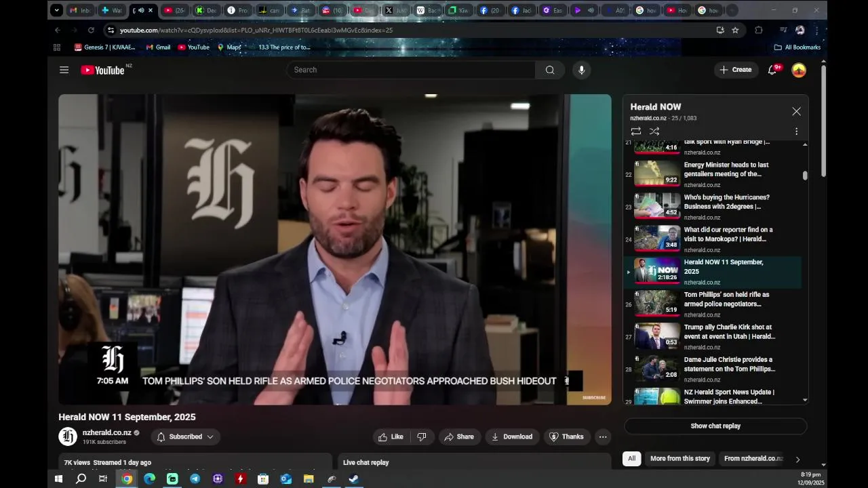The width and height of the screenshot is (868, 488).
Task: Open the YouTube guide hamburger menu
Action: tap(64, 70)
